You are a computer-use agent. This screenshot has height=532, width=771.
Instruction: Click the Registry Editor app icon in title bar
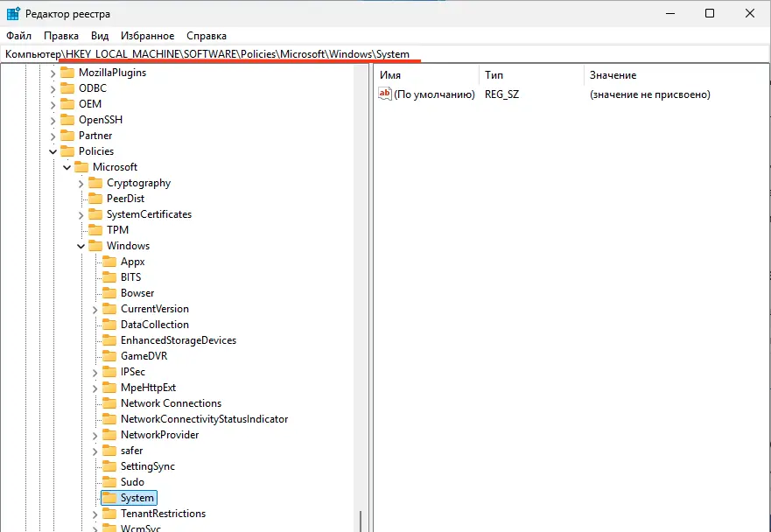[13, 13]
